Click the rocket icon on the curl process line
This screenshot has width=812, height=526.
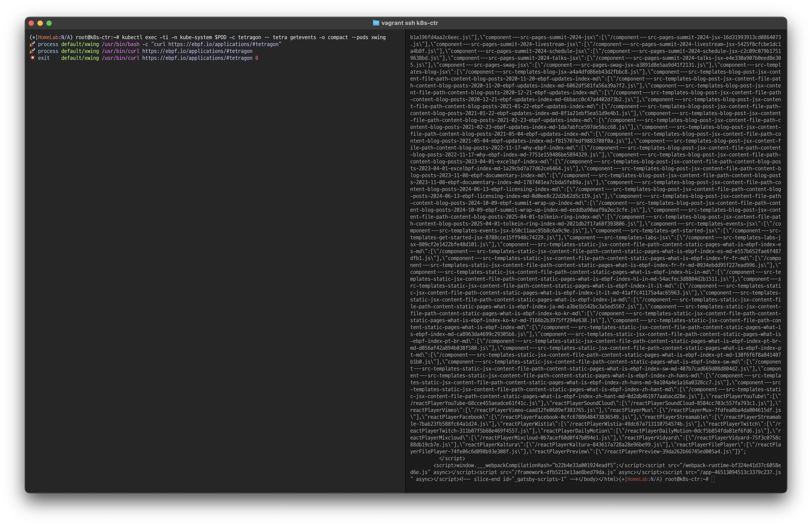[x=32, y=51]
